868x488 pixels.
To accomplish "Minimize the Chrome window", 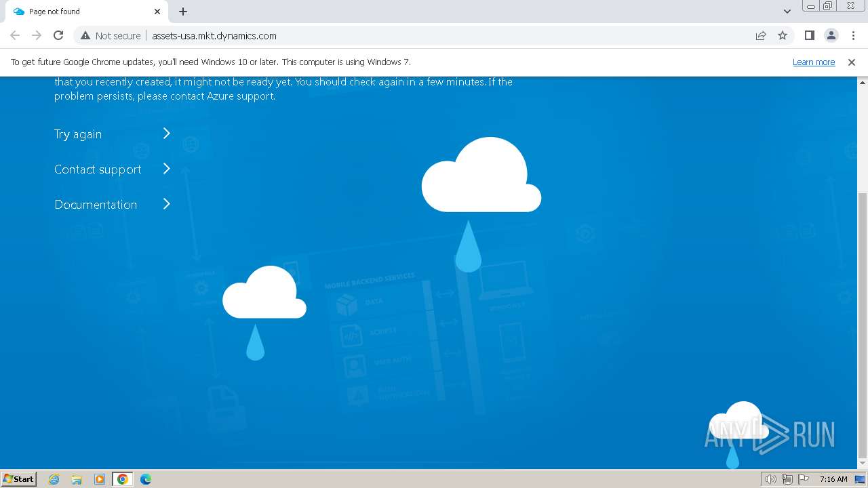I will (810, 6).
